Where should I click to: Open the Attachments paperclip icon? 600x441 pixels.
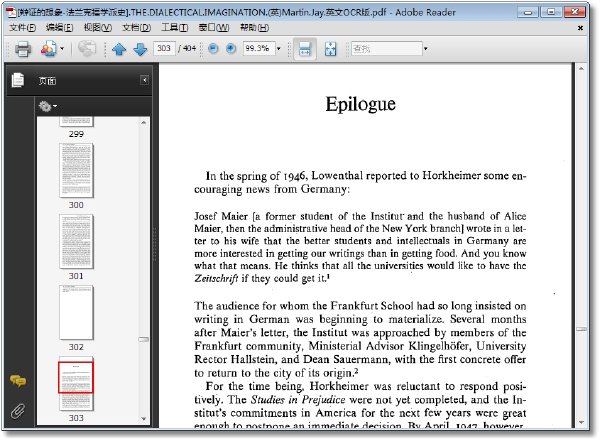click(x=18, y=411)
